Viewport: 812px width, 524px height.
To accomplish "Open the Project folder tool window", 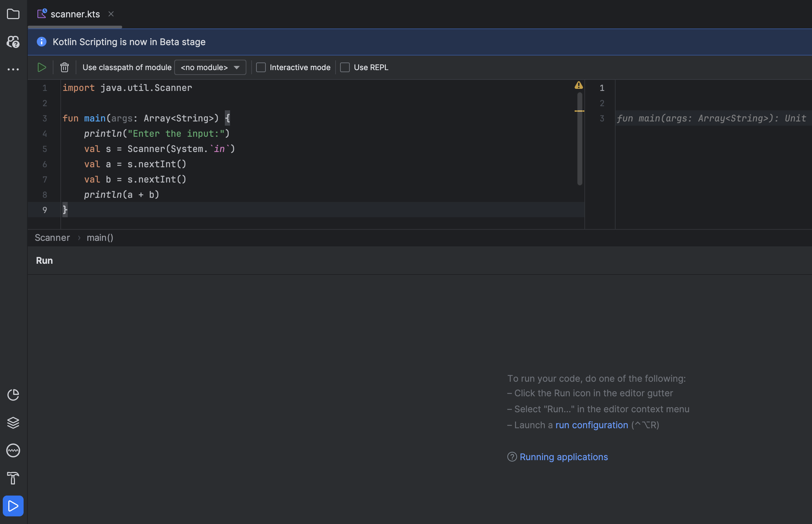I will (13, 14).
